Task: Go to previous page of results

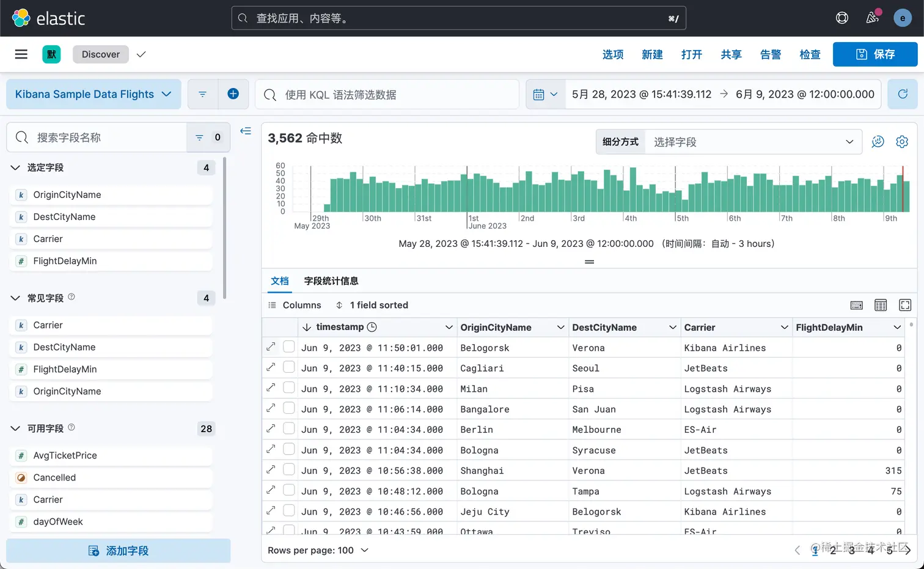Action: (x=797, y=550)
